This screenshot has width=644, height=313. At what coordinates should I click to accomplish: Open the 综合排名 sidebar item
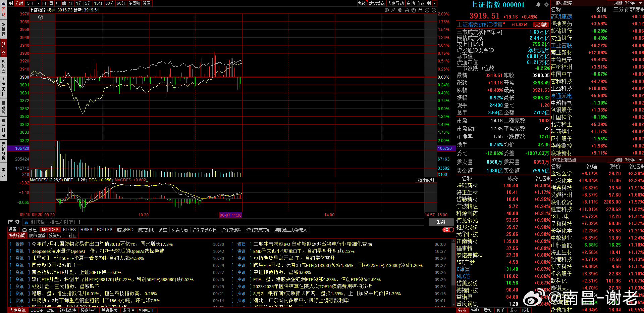click(3, 128)
